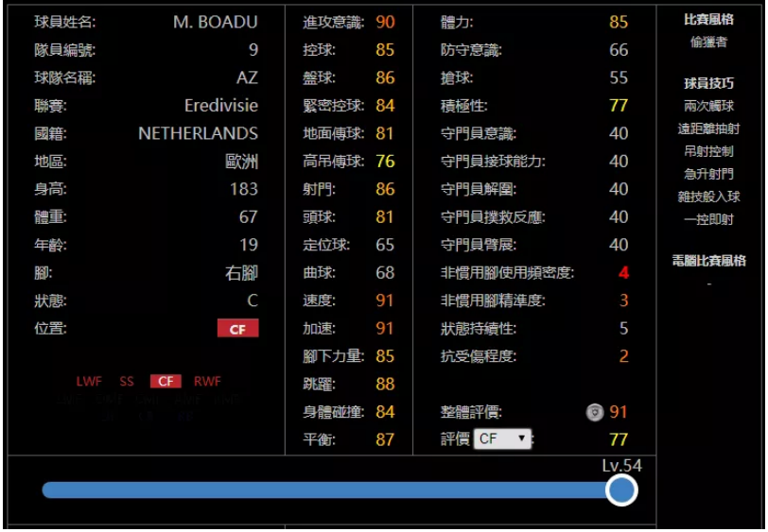Screen dimensions: 768x532
Task: Click player skill 兩次觸球
Action: 708,106
